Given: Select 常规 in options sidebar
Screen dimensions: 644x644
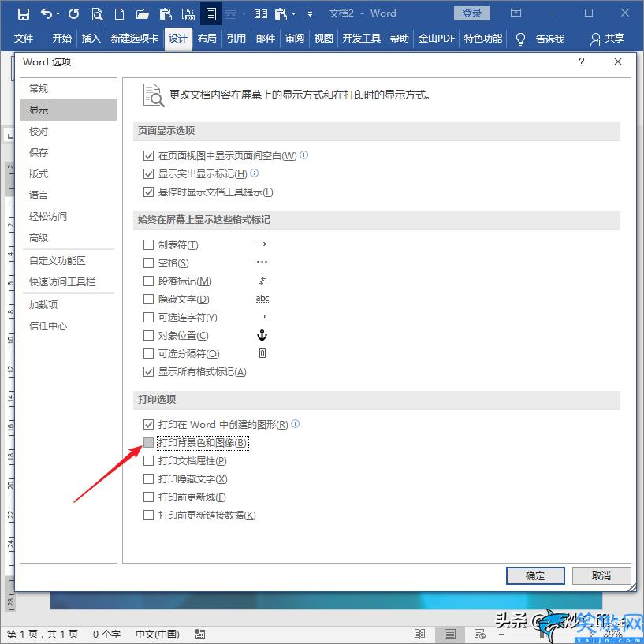Looking at the screenshot, I should click(x=69, y=89).
